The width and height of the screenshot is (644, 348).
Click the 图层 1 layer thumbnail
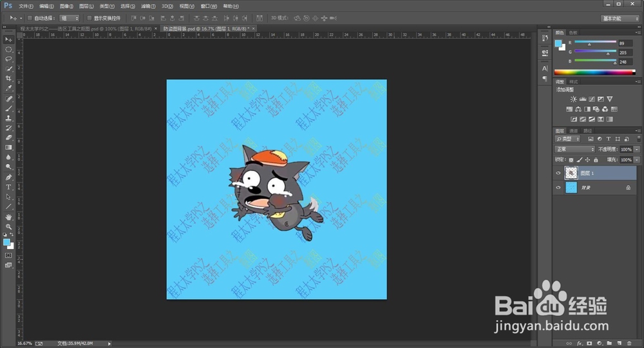tap(571, 173)
